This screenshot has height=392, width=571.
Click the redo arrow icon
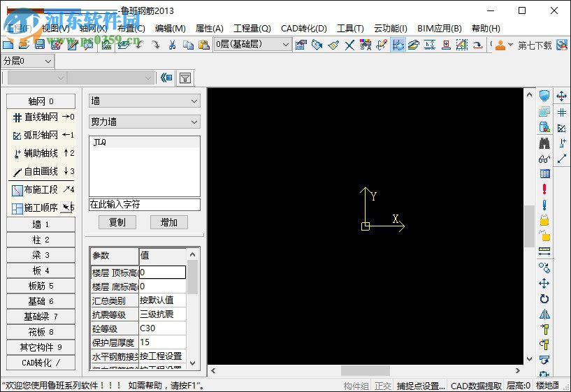click(x=156, y=45)
